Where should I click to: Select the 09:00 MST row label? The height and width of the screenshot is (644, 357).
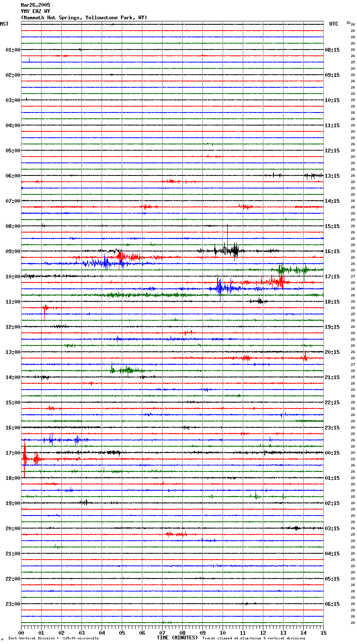point(13,251)
